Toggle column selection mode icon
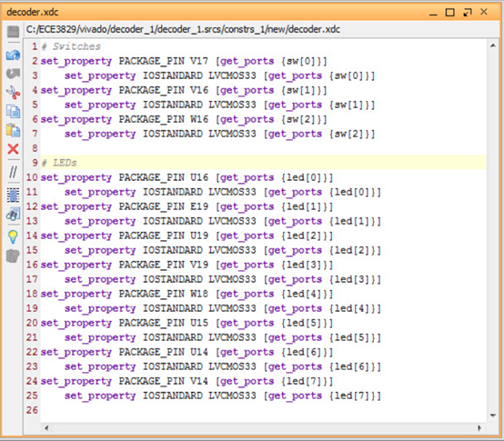 coord(13,195)
